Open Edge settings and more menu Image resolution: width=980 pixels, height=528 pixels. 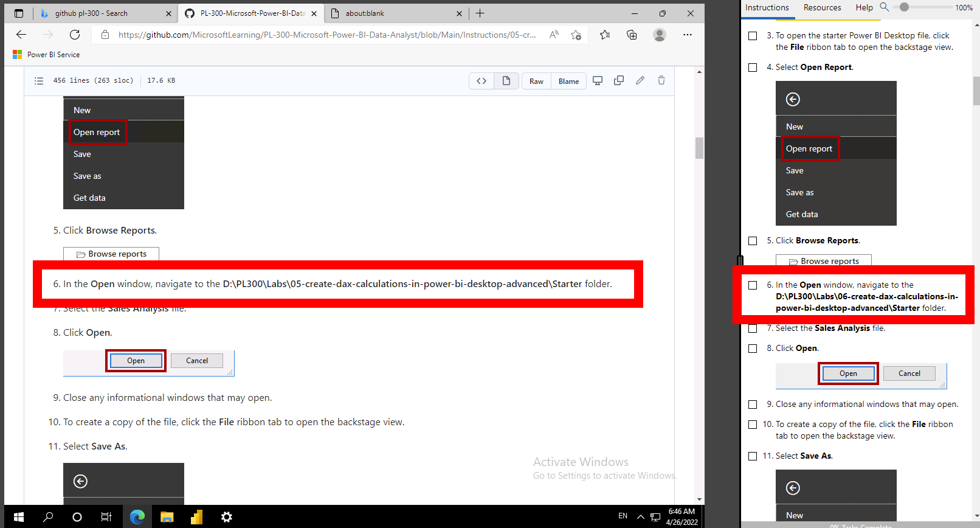[688, 35]
